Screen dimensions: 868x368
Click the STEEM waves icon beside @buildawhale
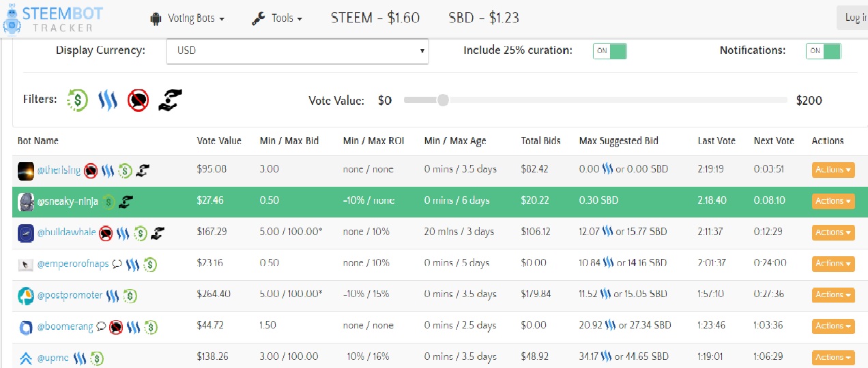[x=123, y=232]
